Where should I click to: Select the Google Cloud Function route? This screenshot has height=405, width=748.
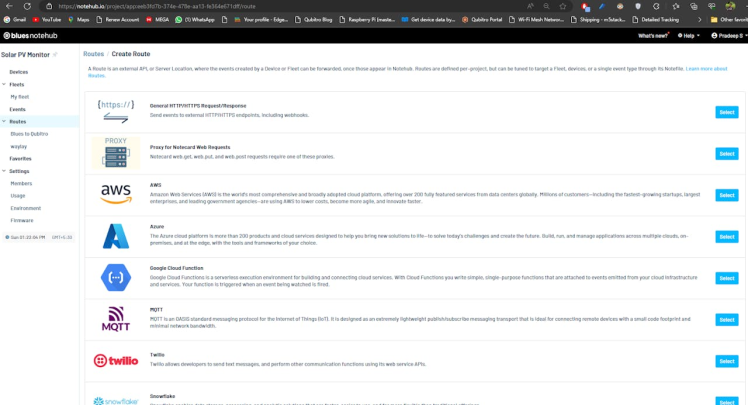click(x=727, y=278)
